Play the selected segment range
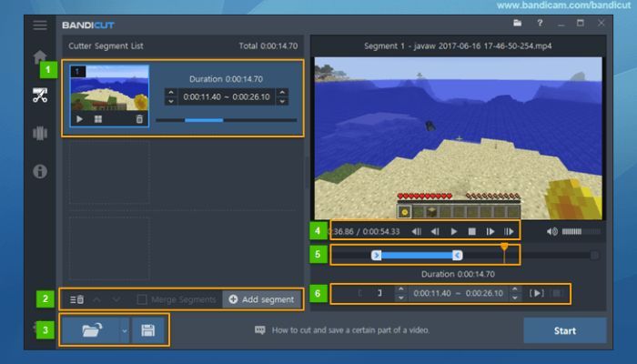The width and height of the screenshot is (637, 364). point(536,293)
